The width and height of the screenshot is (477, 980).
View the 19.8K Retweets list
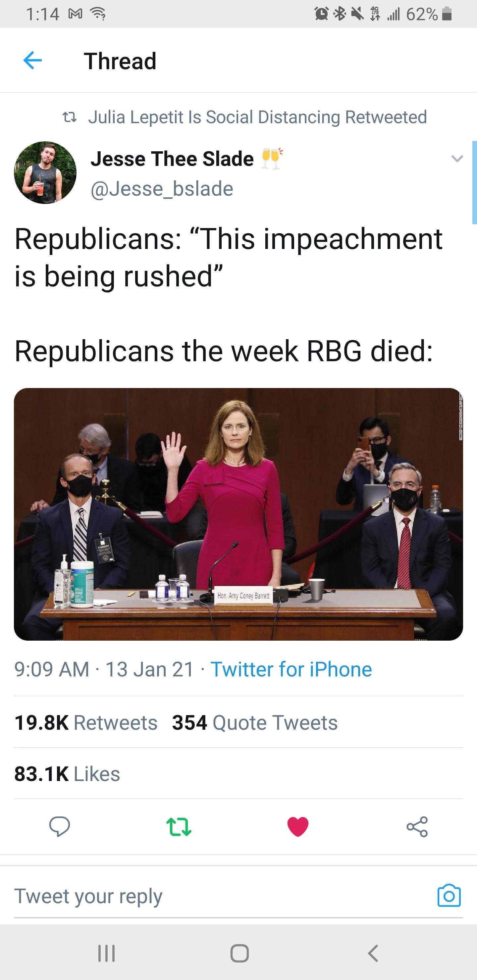tap(86, 722)
